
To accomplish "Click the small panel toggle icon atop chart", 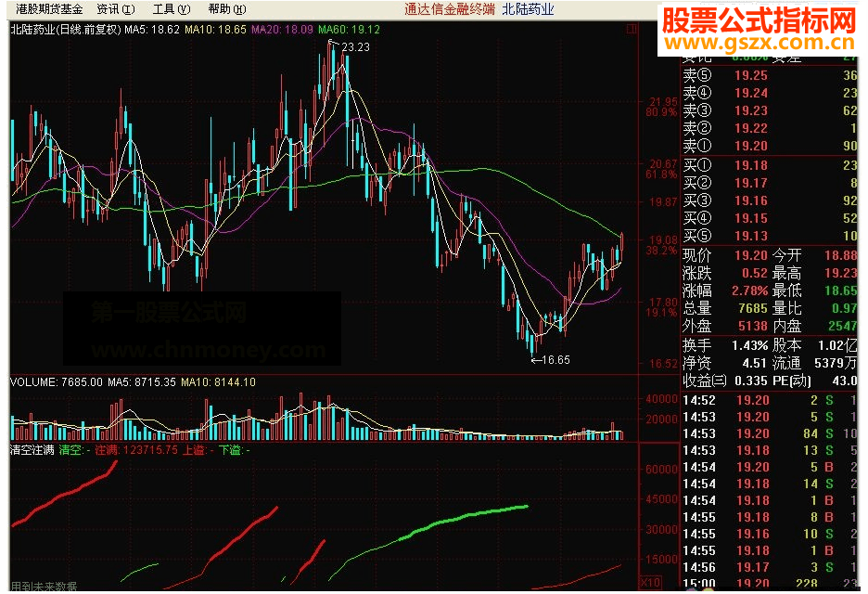I will tap(632, 29).
